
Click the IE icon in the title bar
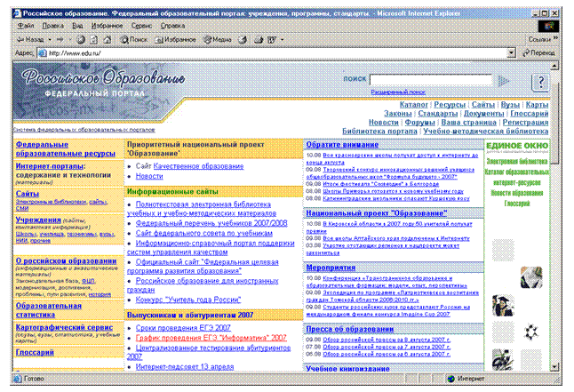[x=17, y=13]
